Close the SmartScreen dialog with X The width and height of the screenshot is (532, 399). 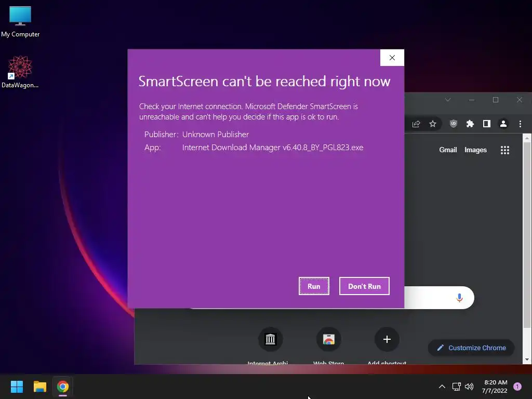392,58
